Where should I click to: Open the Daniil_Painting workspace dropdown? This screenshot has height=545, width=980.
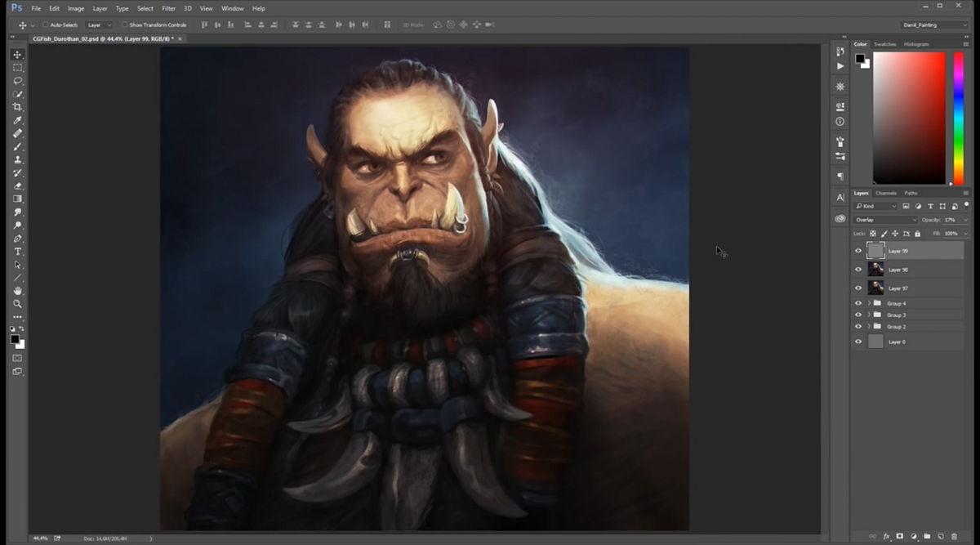point(934,25)
